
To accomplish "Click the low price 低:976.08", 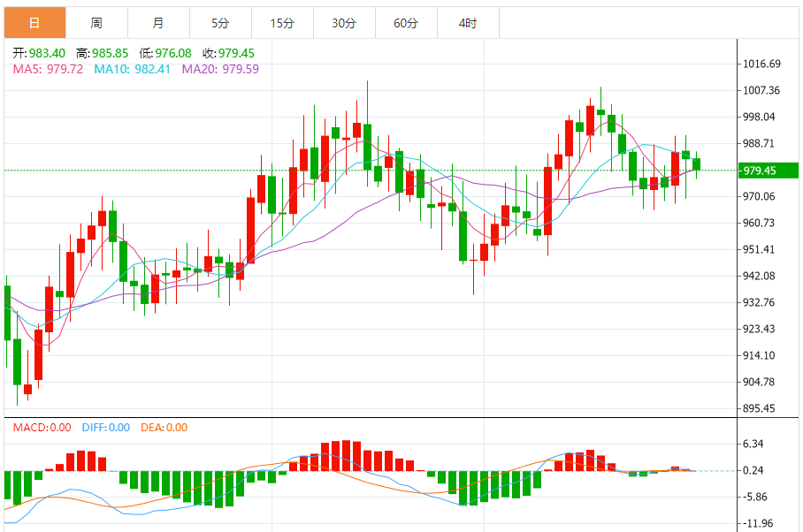I will [164, 53].
